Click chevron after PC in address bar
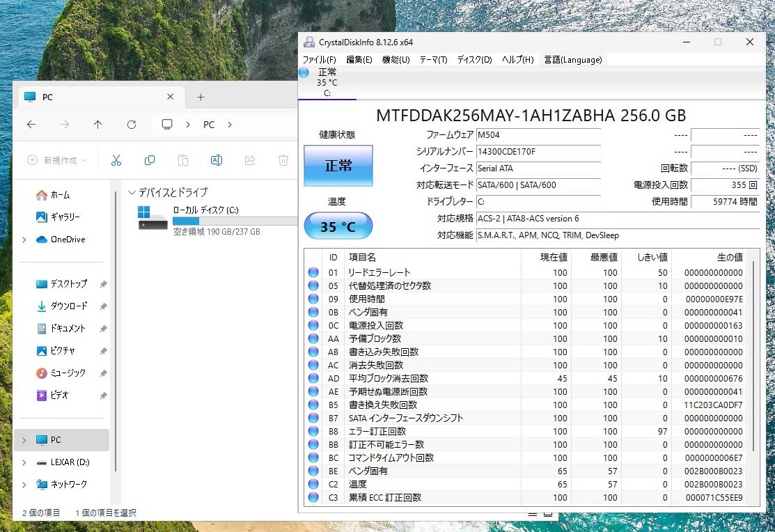 coord(230,125)
